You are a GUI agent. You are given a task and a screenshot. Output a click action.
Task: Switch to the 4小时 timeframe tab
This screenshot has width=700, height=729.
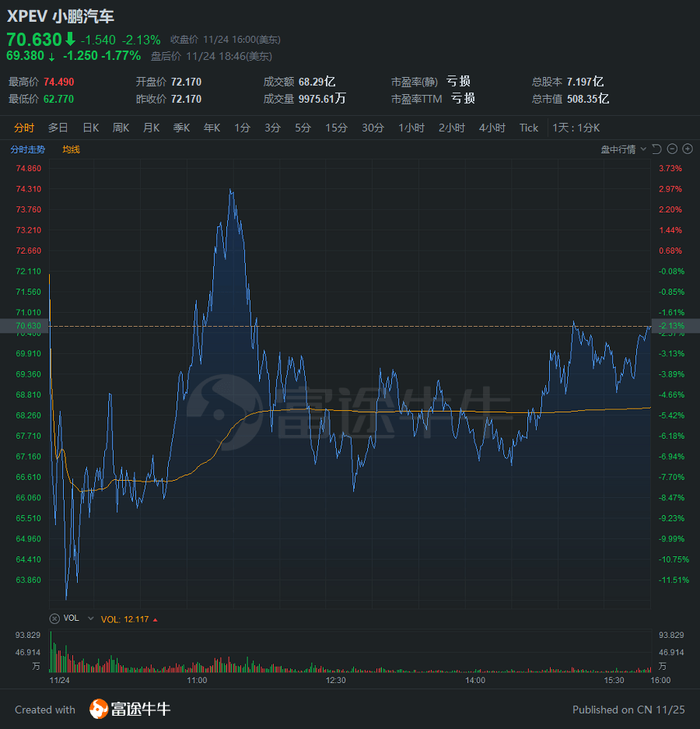coord(492,128)
